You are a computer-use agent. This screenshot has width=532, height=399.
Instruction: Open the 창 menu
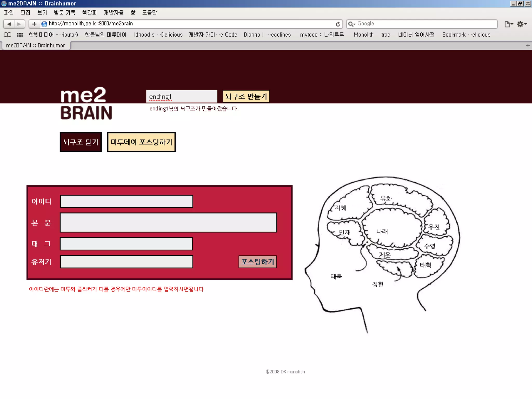133,12
